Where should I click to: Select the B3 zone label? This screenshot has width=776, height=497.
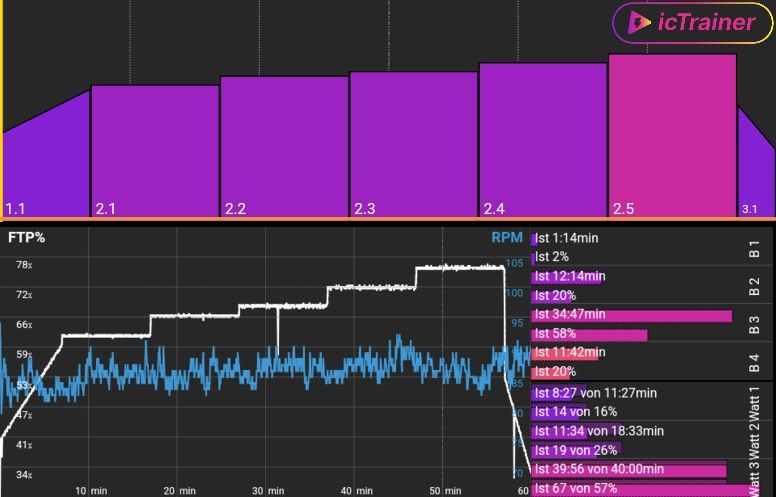755,324
